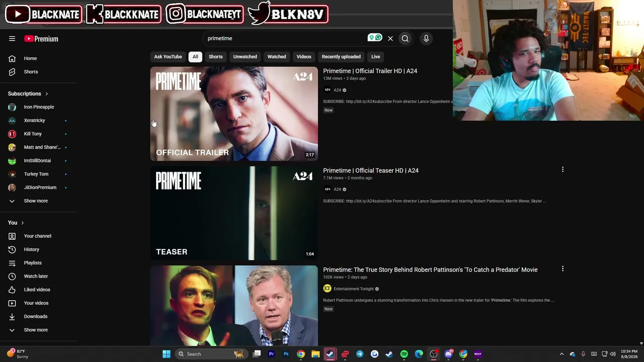This screenshot has height=362, width=644.
Task: Open the Playlists icon in sidebar
Action: click(x=12, y=263)
